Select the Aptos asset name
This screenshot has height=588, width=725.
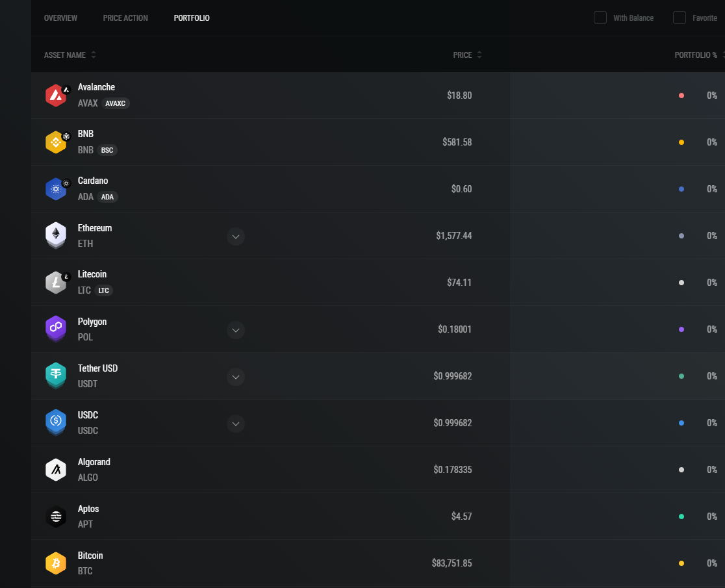[88, 509]
